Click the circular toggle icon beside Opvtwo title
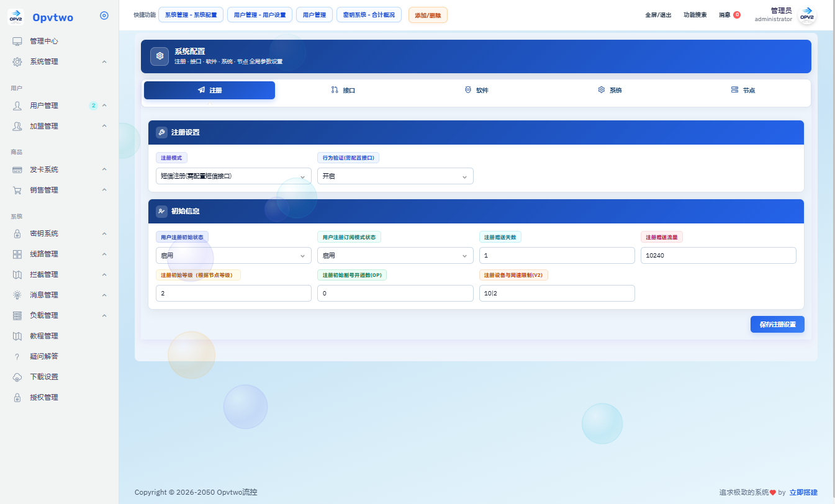 [x=104, y=16]
